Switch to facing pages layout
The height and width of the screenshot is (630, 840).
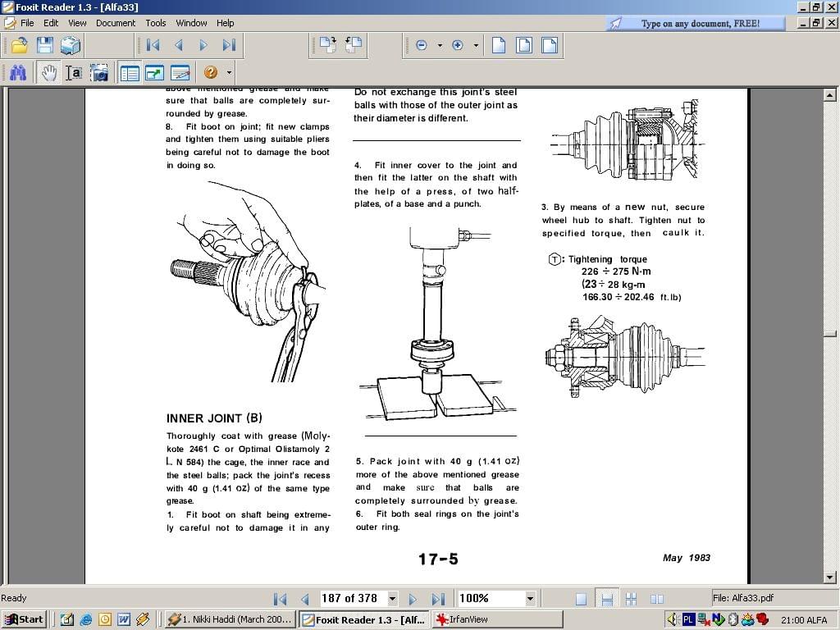(657, 599)
